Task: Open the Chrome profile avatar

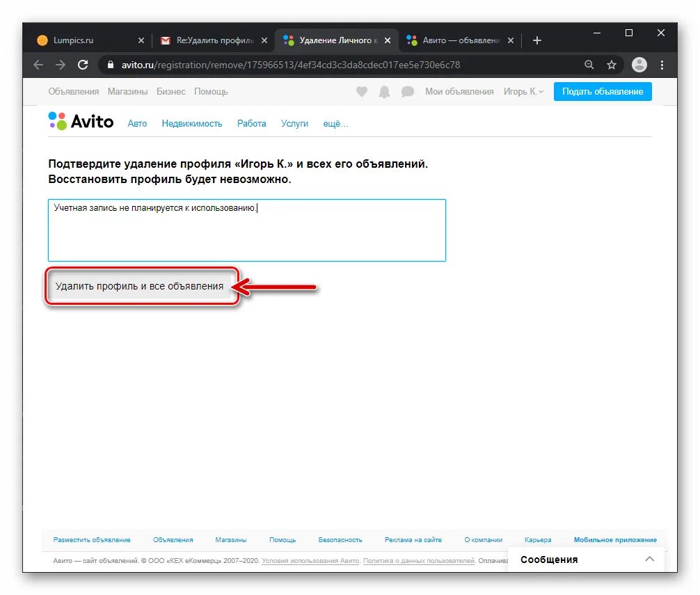Action: pos(639,65)
